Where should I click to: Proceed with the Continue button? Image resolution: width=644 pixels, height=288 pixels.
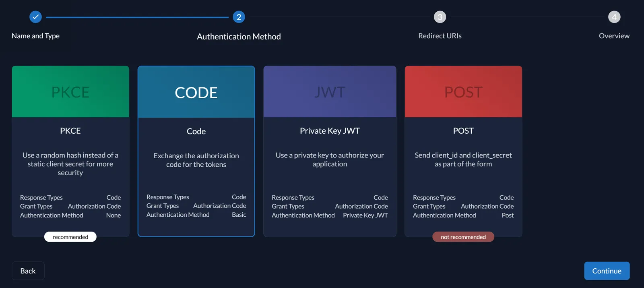(x=607, y=271)
